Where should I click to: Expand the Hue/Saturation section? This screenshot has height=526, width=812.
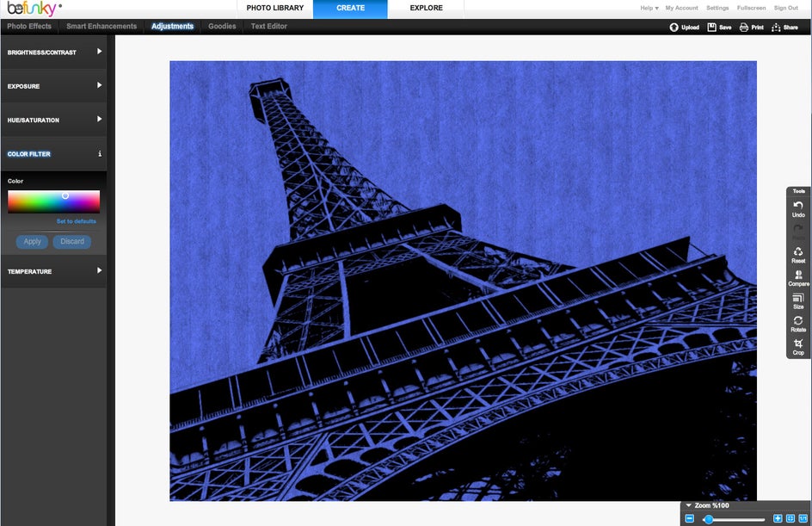point(54,120)
